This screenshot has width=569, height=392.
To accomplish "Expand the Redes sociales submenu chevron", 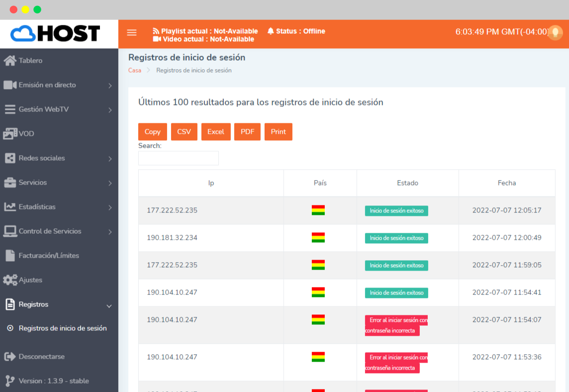I will click(x=110, y=159).
